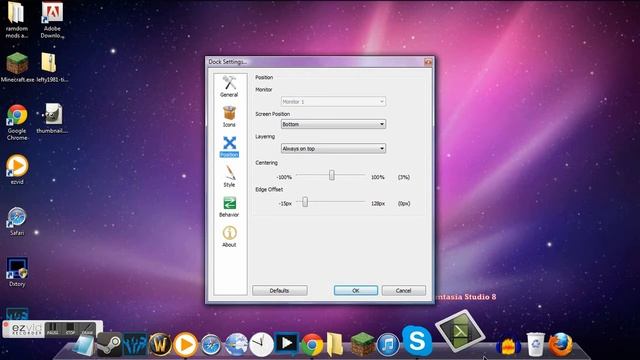Launch Safari from the dock
Viewport: 640px width, 360px height.
tap(211, 345)
